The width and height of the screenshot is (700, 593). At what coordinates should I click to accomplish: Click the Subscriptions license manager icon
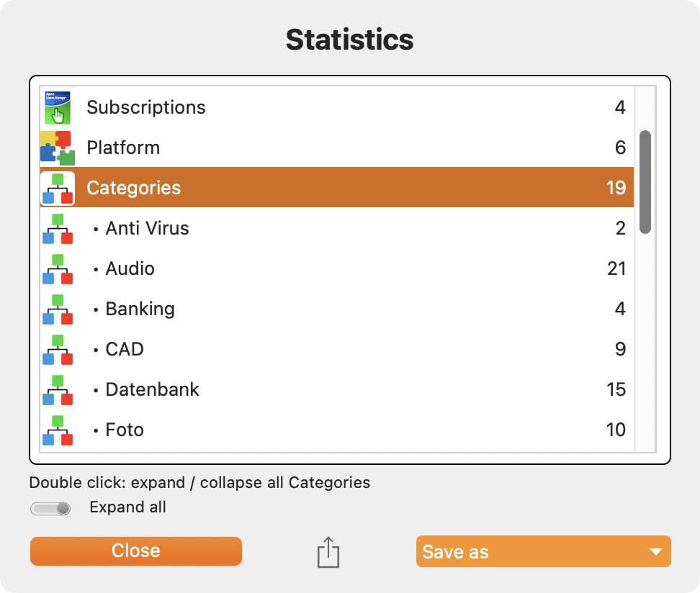[x=58, y=107]
